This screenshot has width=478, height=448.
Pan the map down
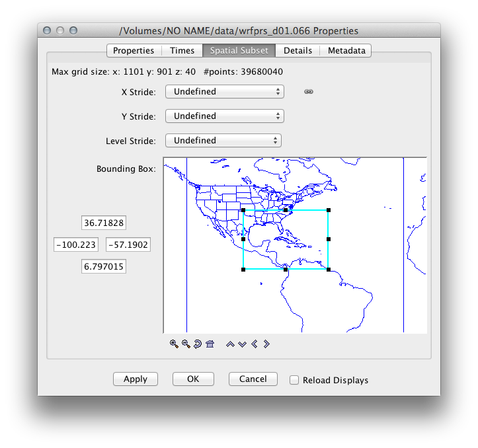[242, 344]
